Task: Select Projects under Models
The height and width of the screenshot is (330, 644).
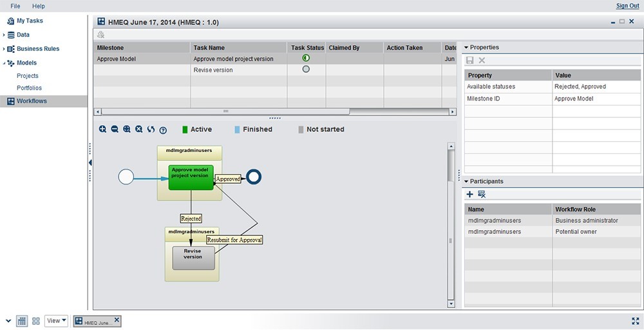Action: click(x=28, y=76)
